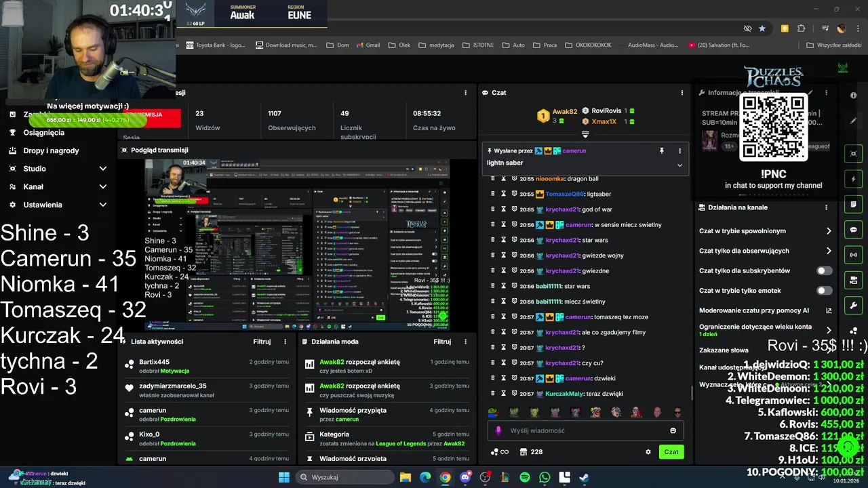The width and height of the screenshot is (868, 488).
Task: Open the Windows Start menu
Action: 283,477
